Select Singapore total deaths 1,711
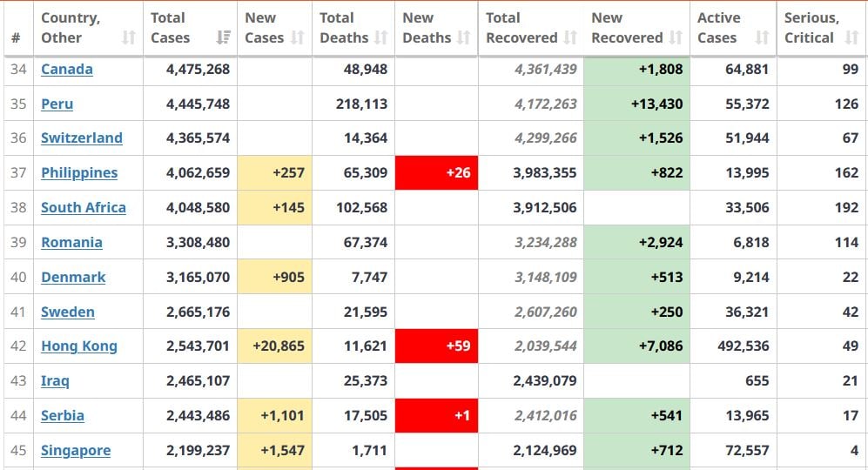Screen dimensions: 868x470 [369, 451]
